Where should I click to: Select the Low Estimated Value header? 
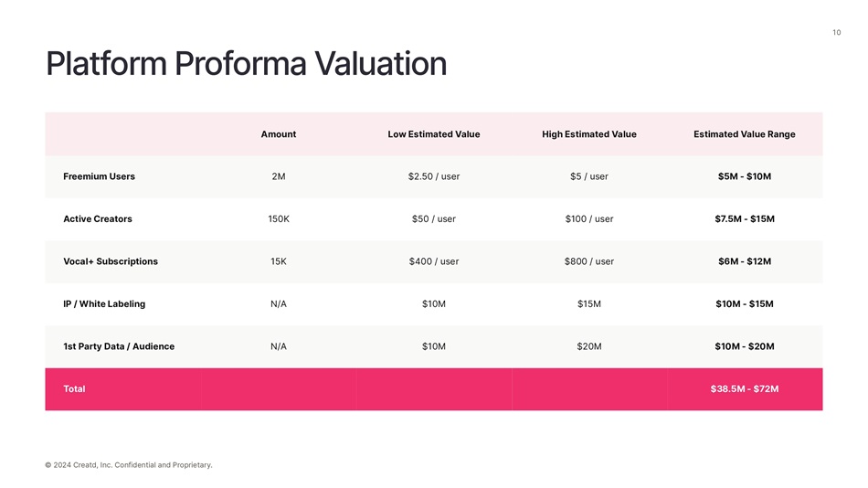coord(434,134)
